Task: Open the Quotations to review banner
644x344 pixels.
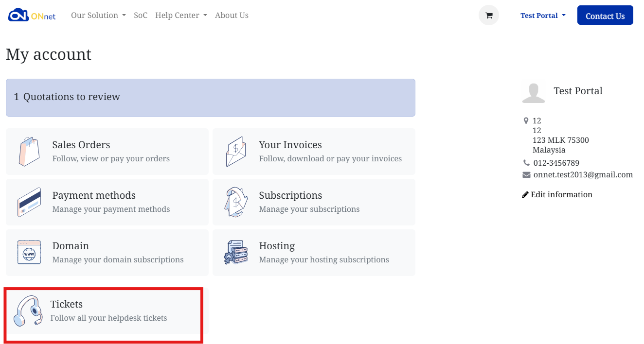Action: tap(211, 98)
